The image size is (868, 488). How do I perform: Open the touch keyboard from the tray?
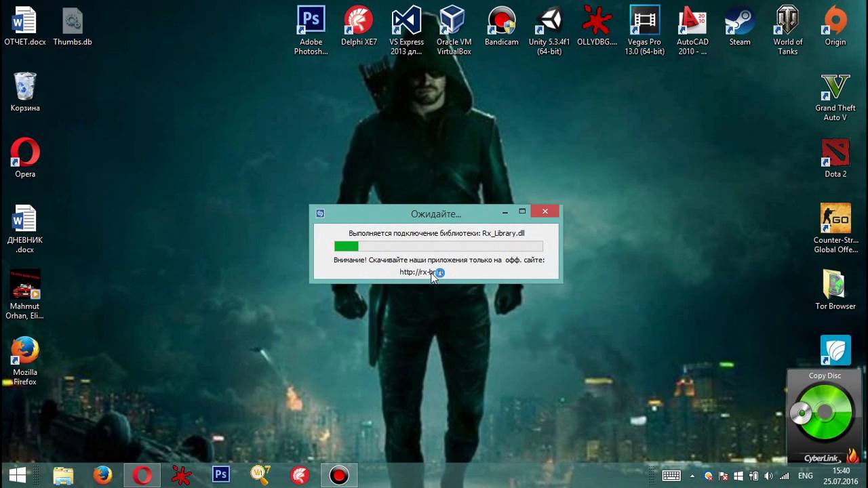[x=671, y=476]
